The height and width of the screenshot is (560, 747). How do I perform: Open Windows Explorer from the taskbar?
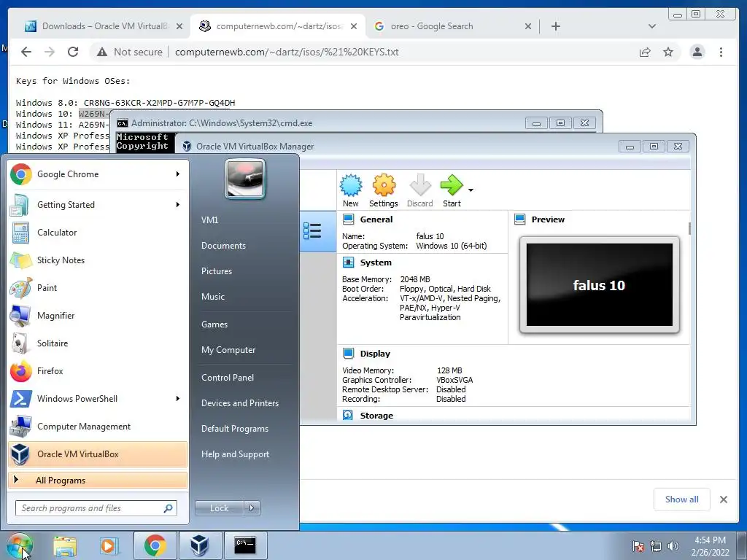65,545
